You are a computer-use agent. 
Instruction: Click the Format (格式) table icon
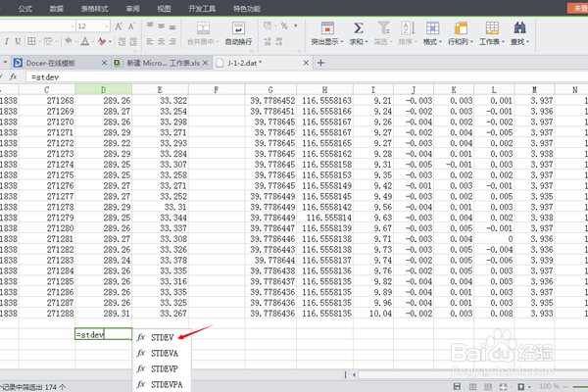[432, 28]
